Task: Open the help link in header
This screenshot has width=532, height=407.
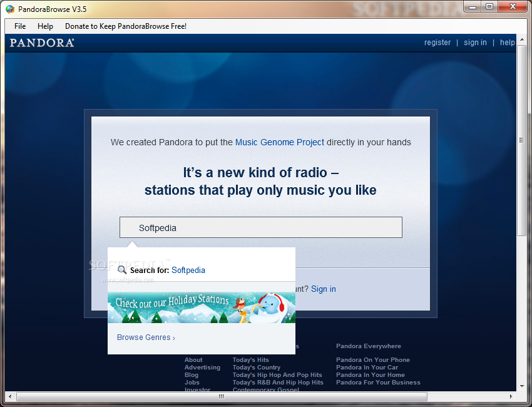Action: click(x=507, y=43)
